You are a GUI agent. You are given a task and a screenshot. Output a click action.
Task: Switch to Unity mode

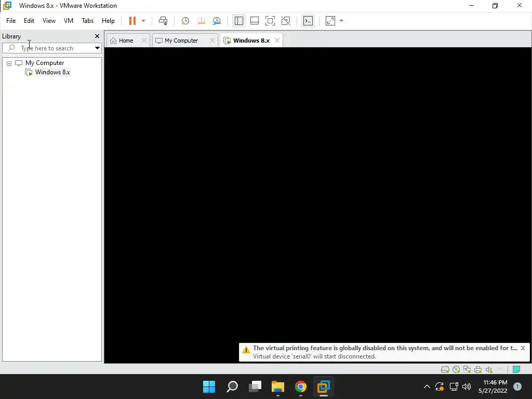(x=286, y=21)
